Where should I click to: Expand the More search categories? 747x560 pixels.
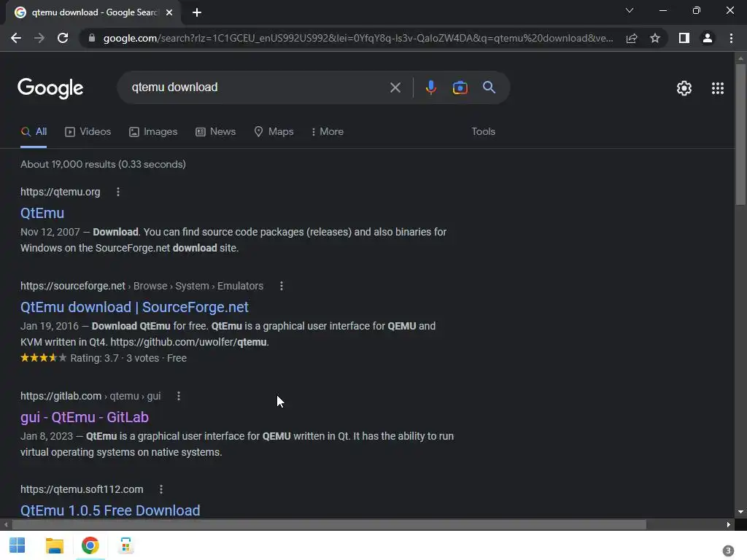click(x=328, y=132)
